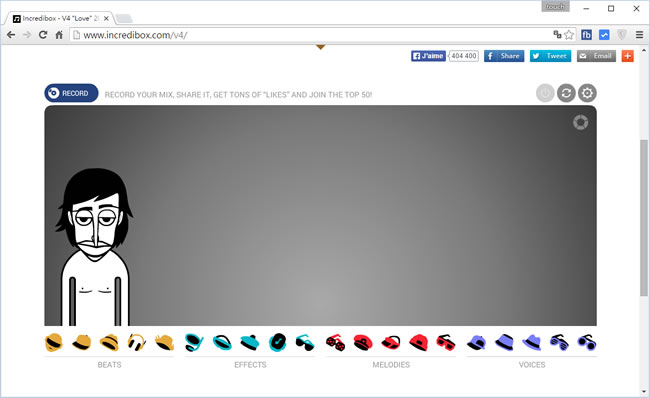Pick the red beanie melody icon
Screen dimensions: 650x398
418,342
